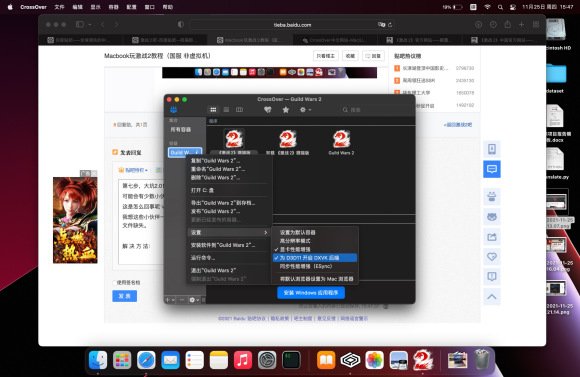Switch to the Macbook玩激战2教程 Safari tab
The width and height of the screenshot is (580, 377).
coord(250,40)
